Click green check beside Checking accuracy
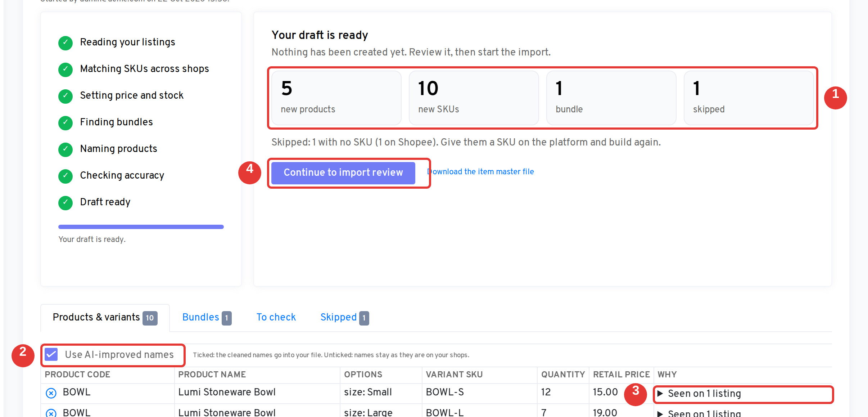Viewport: 868px width, 417px height. (x=65, y=176)
